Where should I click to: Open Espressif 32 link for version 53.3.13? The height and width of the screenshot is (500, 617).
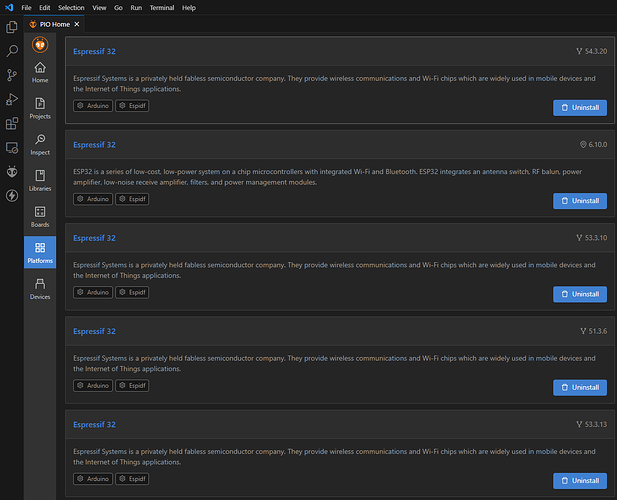pyautogui.click(x=94, y=424)
